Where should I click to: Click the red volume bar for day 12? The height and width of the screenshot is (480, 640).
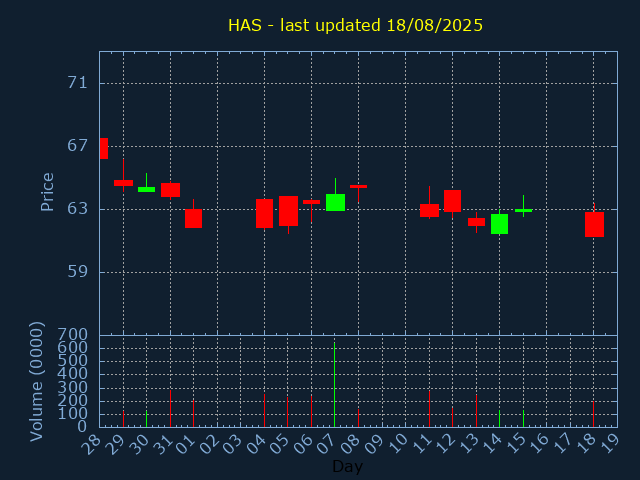tap(452, 417)
